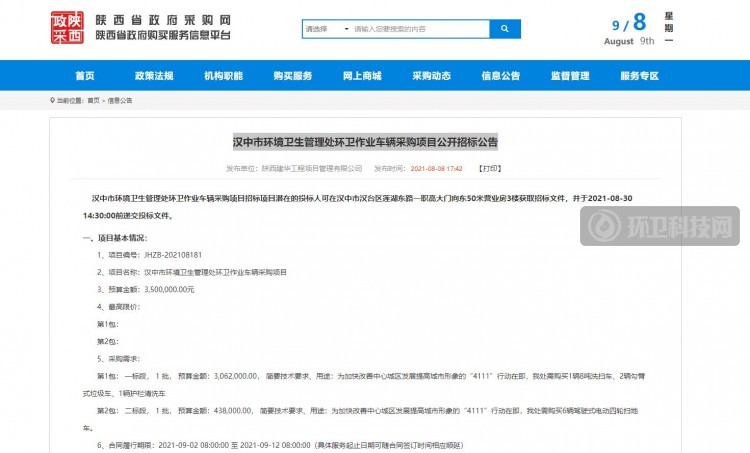Click the project number JHZB-202108181
The image size is (750, 453).
(x=173, y=255)
